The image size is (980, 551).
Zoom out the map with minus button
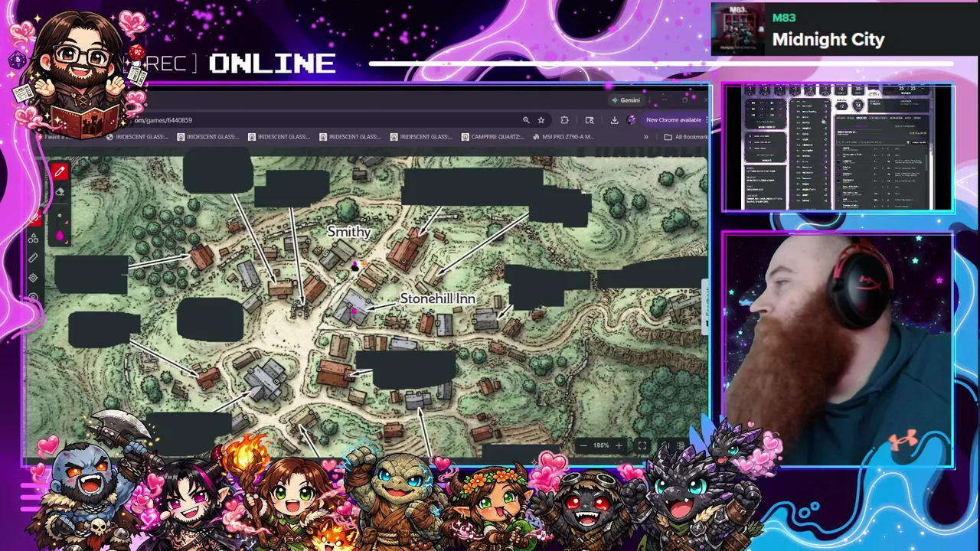[x=583, y=445]
